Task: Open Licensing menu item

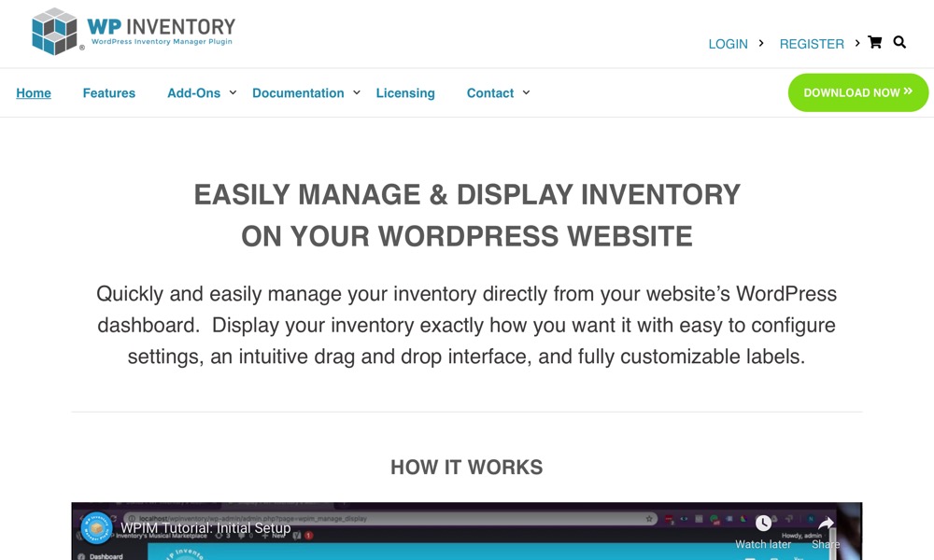Action: coord(405,92)
